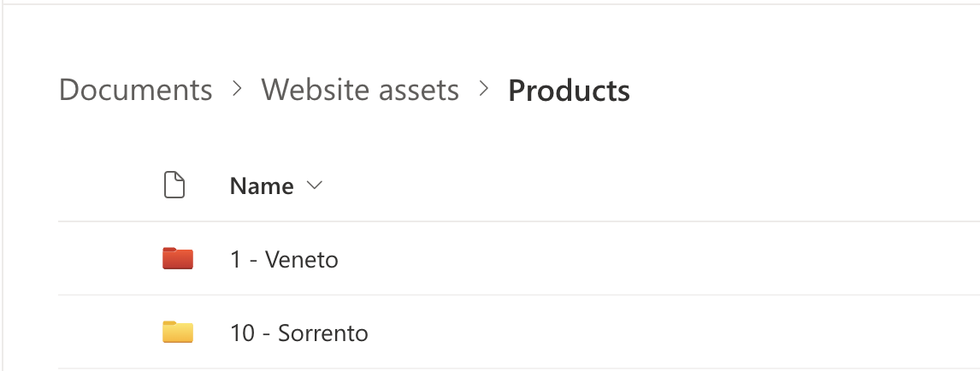Image resolution: width=980 pixels, height=371 pixels.
Task: Click chevron after Documents breadcrumb
Action: tap(237, 89)
